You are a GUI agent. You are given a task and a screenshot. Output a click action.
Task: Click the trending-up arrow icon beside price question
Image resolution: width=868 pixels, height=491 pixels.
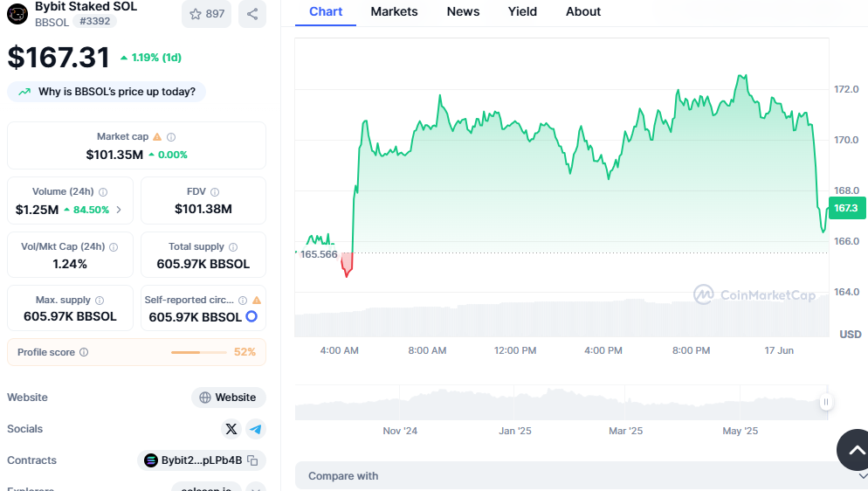[x=24, y=92]
